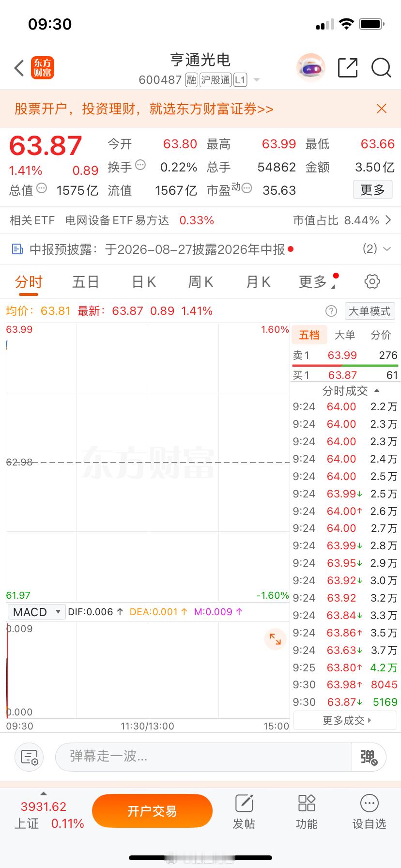
Task: Tap the 中报预披露 document icon
Action: pyautogui.click(x=17, y=249)
